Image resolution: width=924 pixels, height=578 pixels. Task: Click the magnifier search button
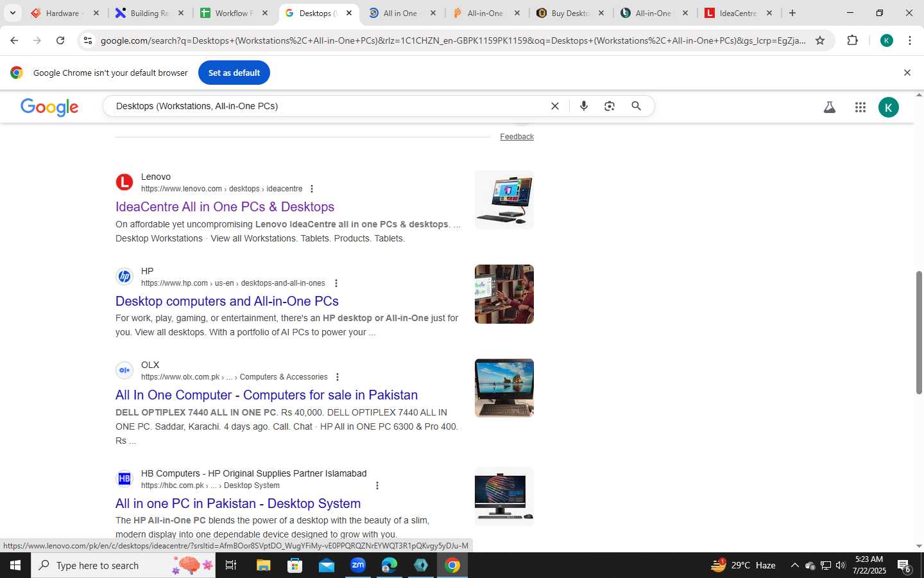(636, 106)
